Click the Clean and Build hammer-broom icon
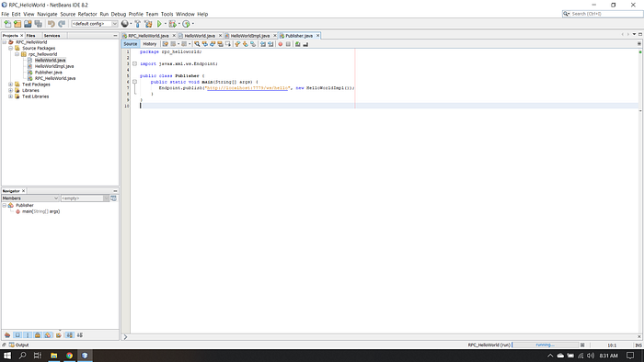The width and height of the screenshot is (644, 362). point(148,24)
